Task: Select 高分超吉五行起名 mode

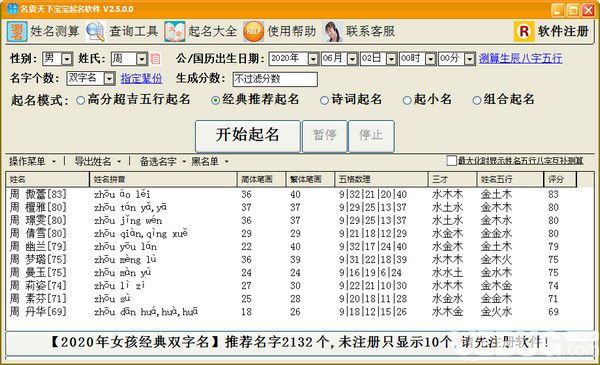Action: click(80, 101)
